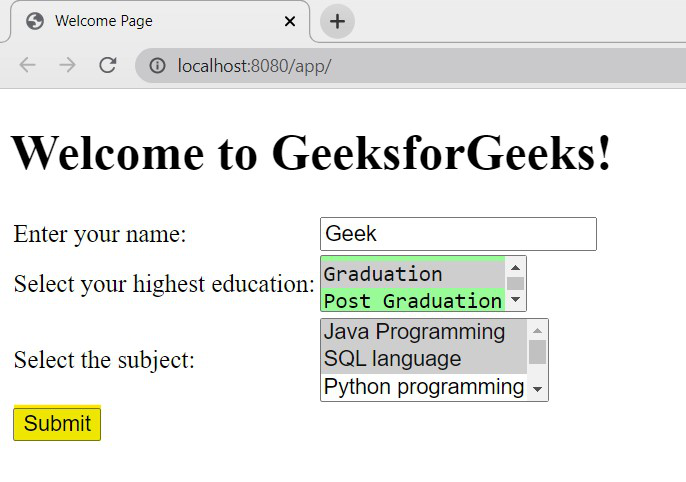
Task: Open a new tab with the plus button
Action: (x=337, y=21)
